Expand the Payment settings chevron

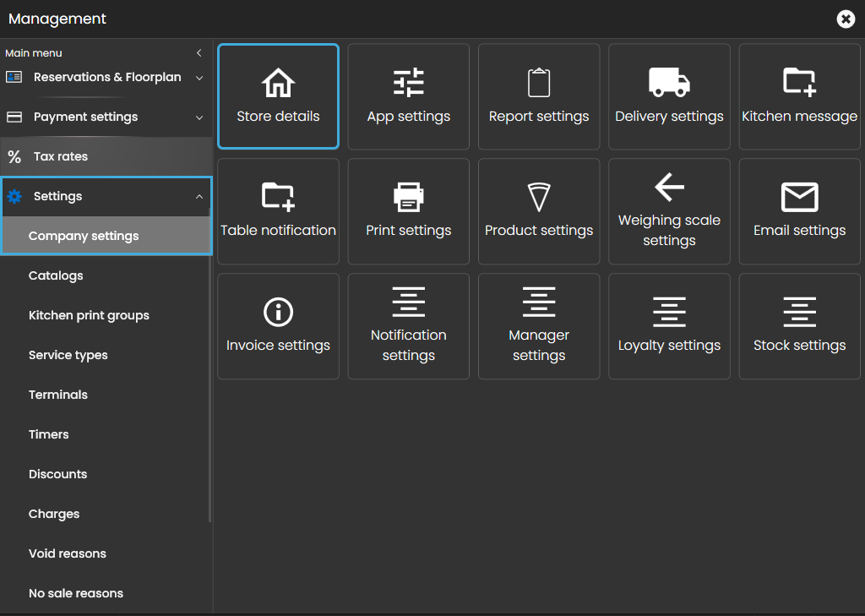tap(199, 117)
